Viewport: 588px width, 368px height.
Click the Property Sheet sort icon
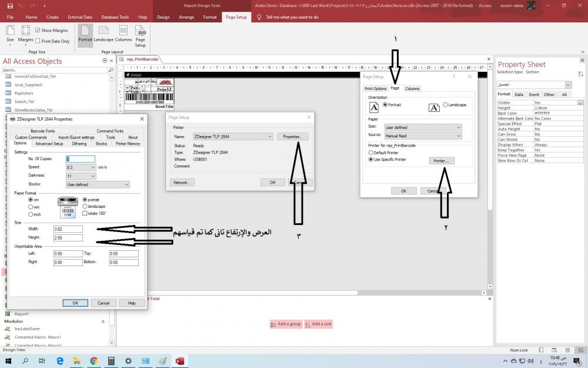[x=580, y=74]
